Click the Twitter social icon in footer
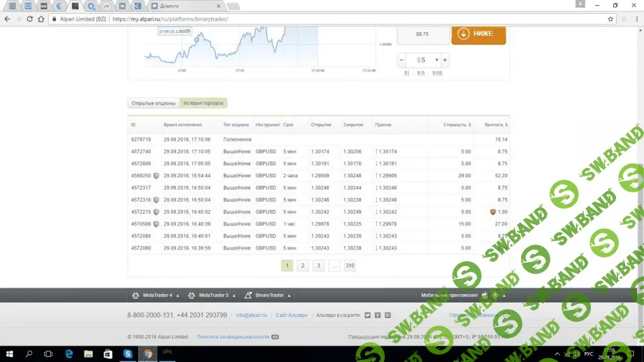The height and width of the screenshot is (362, 644). pos(367,315)
